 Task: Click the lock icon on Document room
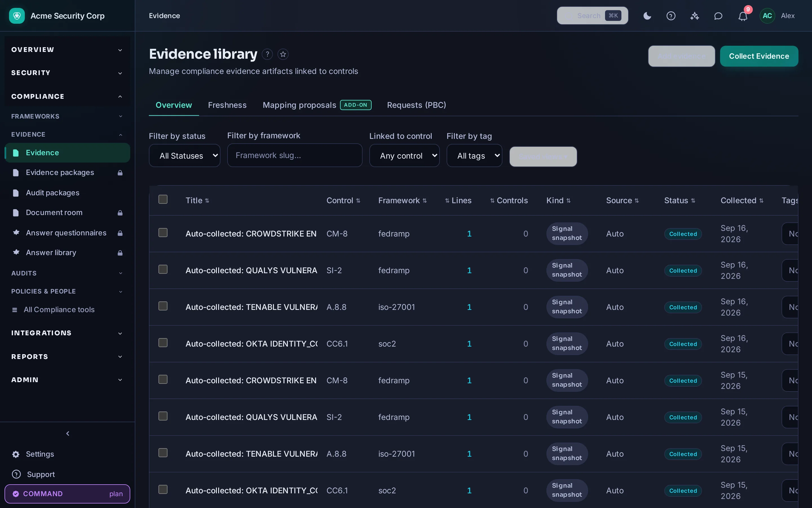120,213
